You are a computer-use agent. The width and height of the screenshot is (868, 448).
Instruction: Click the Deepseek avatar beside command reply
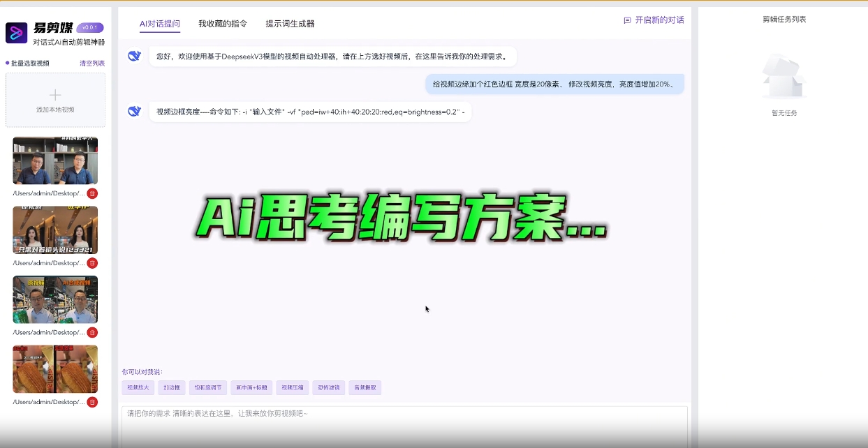135,111
